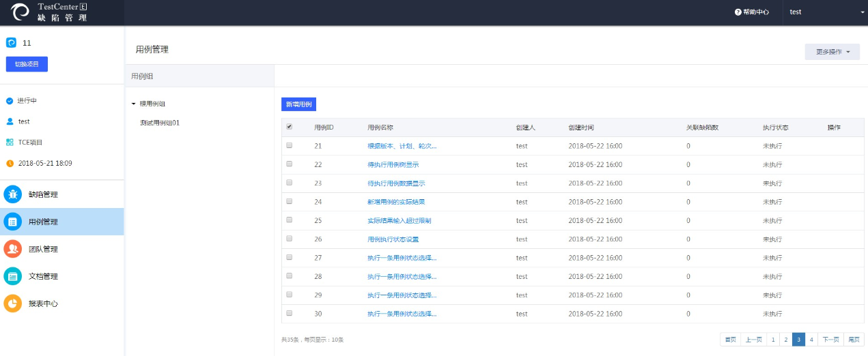This screenshot has height=356, width=868.
Task: Click the test user person icon
Action: click(10, 121)
